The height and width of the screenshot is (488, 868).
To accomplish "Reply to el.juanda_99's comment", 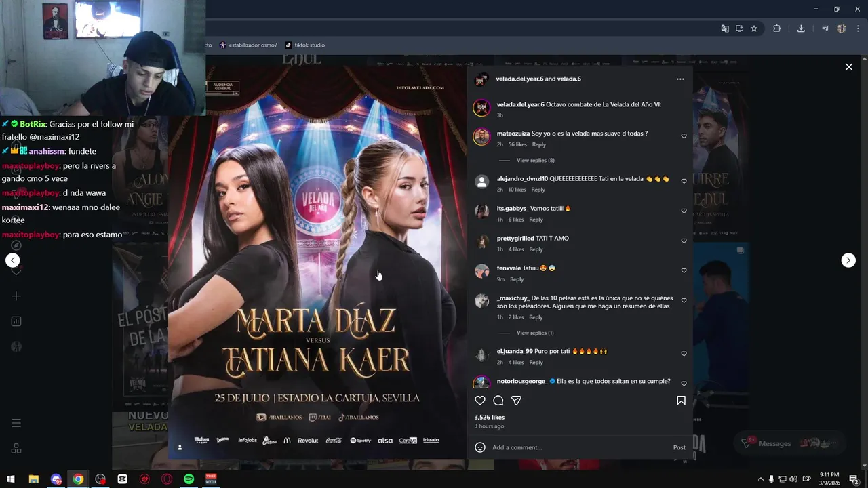I will (536, 363).
